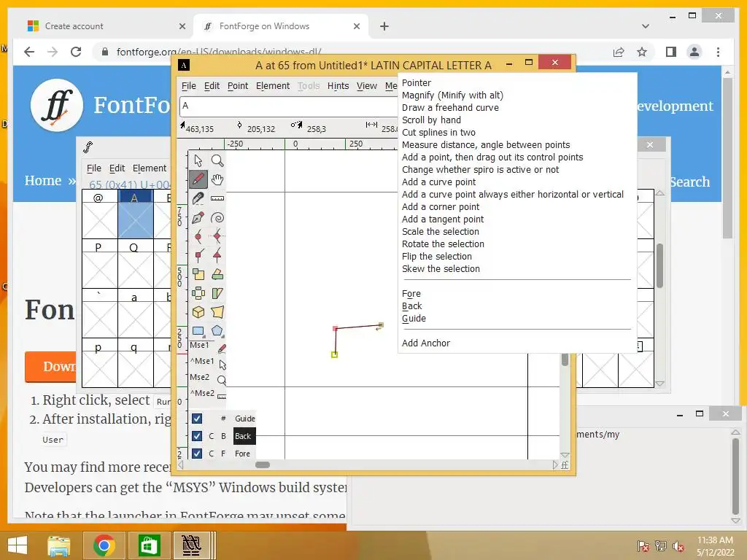Image resolution: width=747 pixels, height=560 pixels.
Task: Toggle Back layer visibility checkbox
Action: 197,436
